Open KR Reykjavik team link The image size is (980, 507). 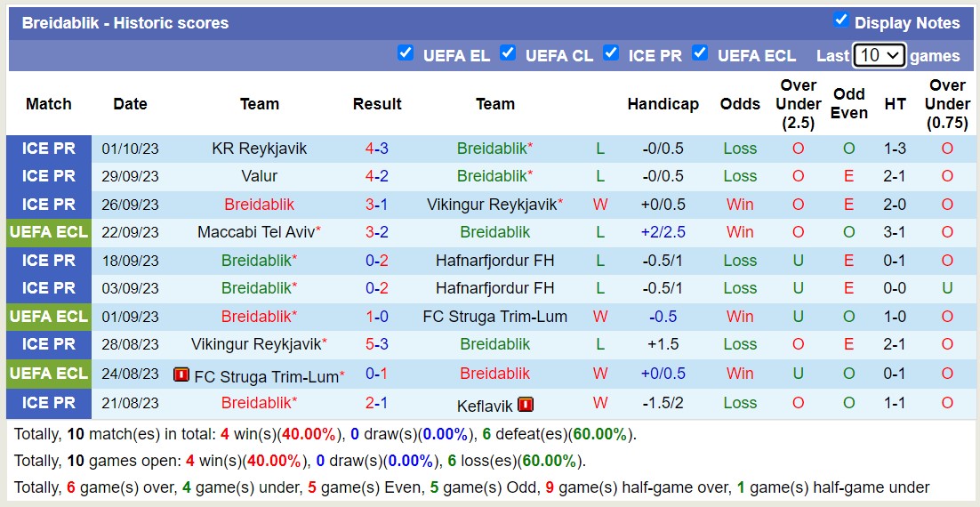tap(259, 149)
